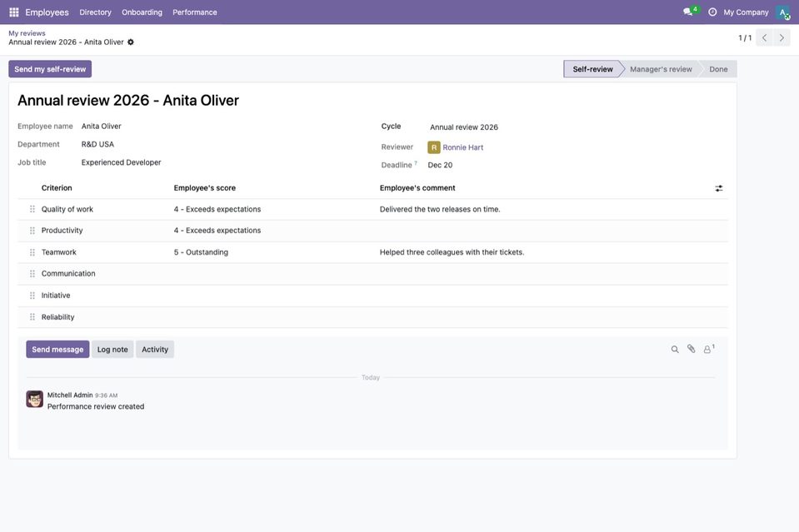This screenshot has height=532, width=799.
Task: Click the drag handle for Productivity row
Action: [x=32, y=231]
